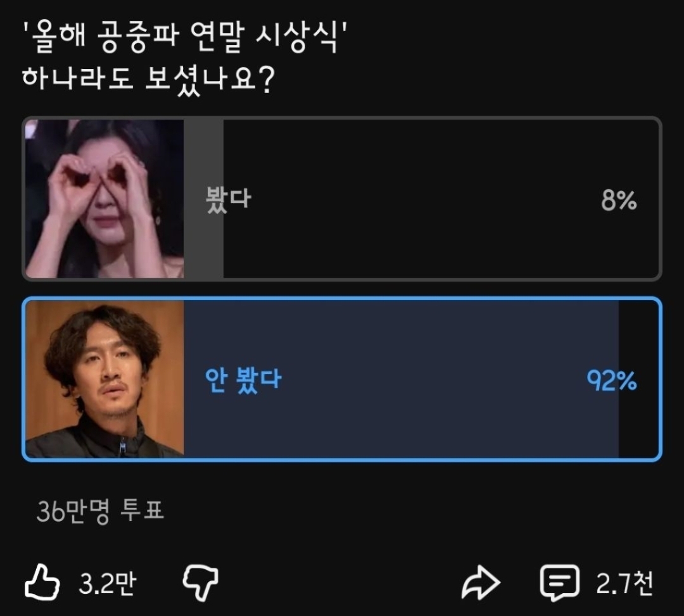Select the '봤다' poll option
The height and width of the screenshot is (616, 684).
click(x=342, y=199)
